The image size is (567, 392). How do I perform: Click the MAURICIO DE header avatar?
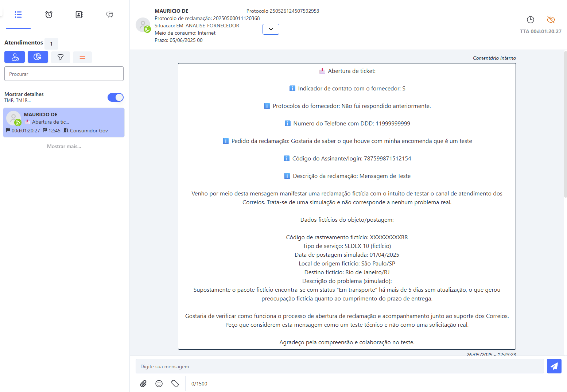143,25
